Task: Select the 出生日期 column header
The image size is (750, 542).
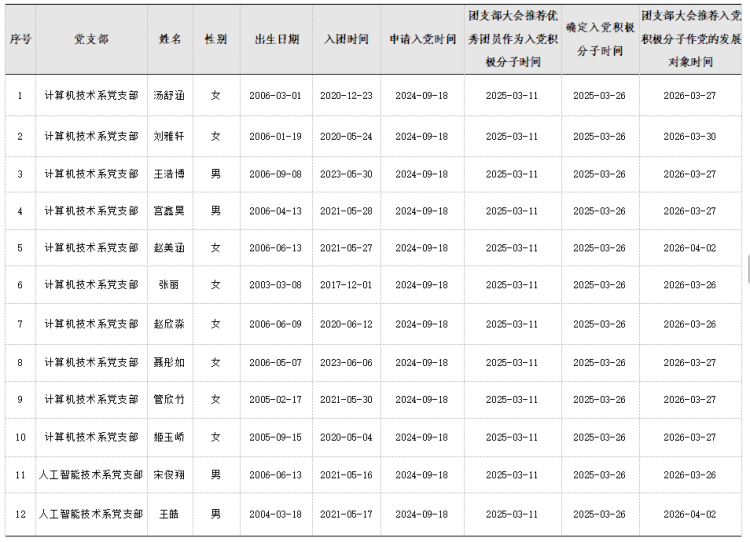Action: point(276,39)
